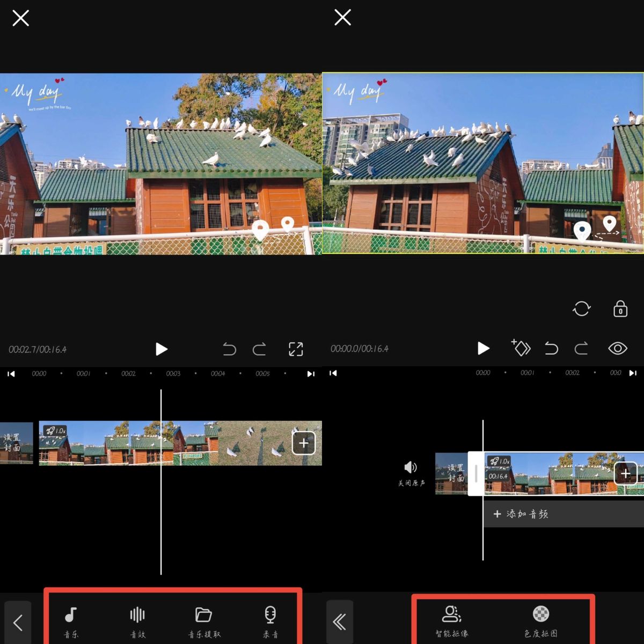This screenshot has height=644, width=644.
Task: Open Set Cover (设置封面) in left timeline
Action: coord(16,443)
